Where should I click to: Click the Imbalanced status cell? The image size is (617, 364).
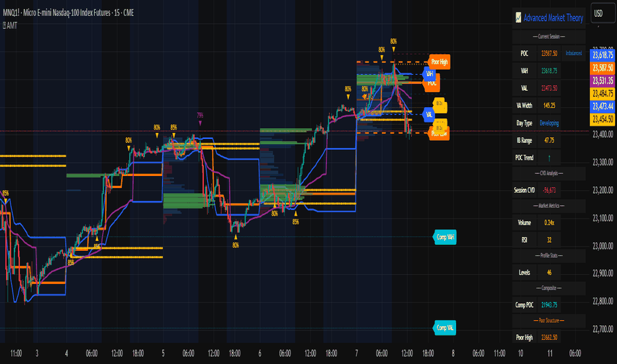[x=573, y=54]
